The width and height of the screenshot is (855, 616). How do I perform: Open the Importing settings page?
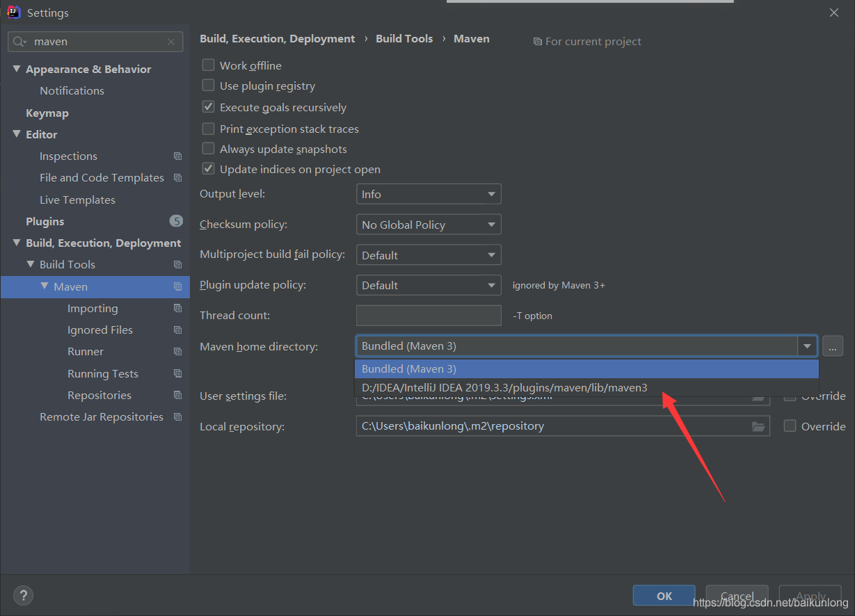click(93, 309)
